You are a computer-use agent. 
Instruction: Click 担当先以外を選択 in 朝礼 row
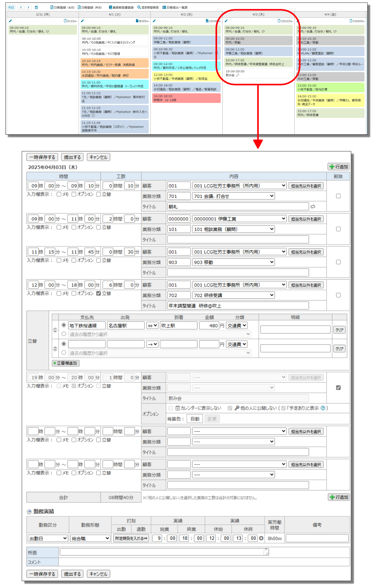click(x=306, y=186)
